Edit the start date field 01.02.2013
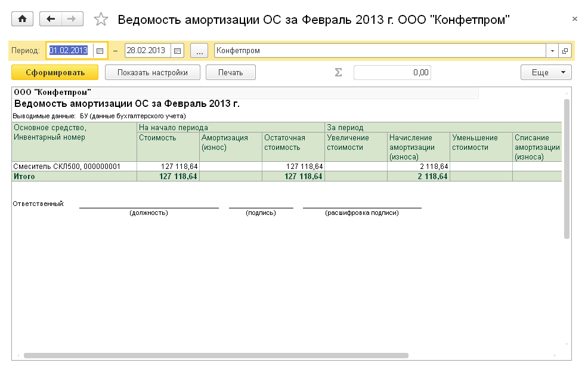Viewport: 588px width, 369px height. click(x=70, y=51)
